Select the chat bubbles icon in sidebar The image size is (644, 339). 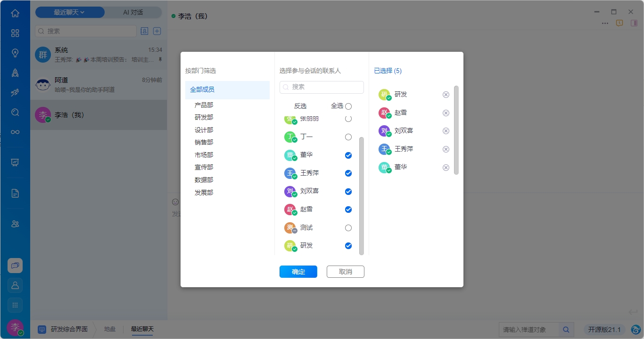coord(15,266)
